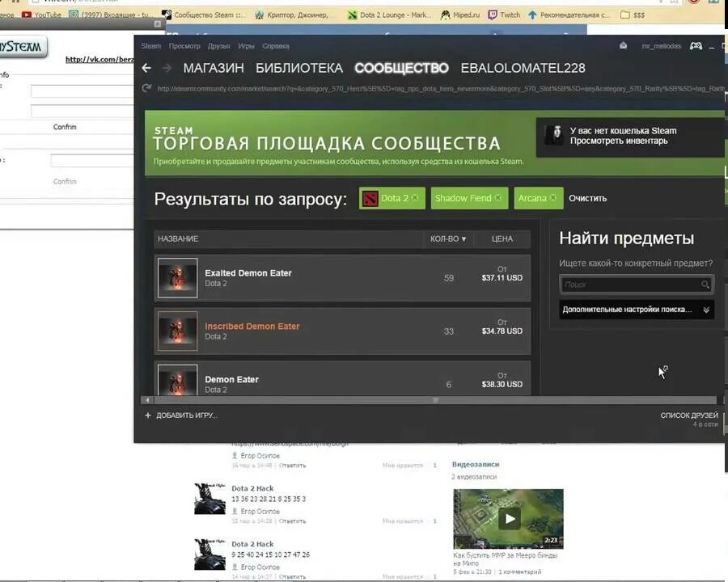
Task: Open the Друзья menu
Action: (218, 46)
